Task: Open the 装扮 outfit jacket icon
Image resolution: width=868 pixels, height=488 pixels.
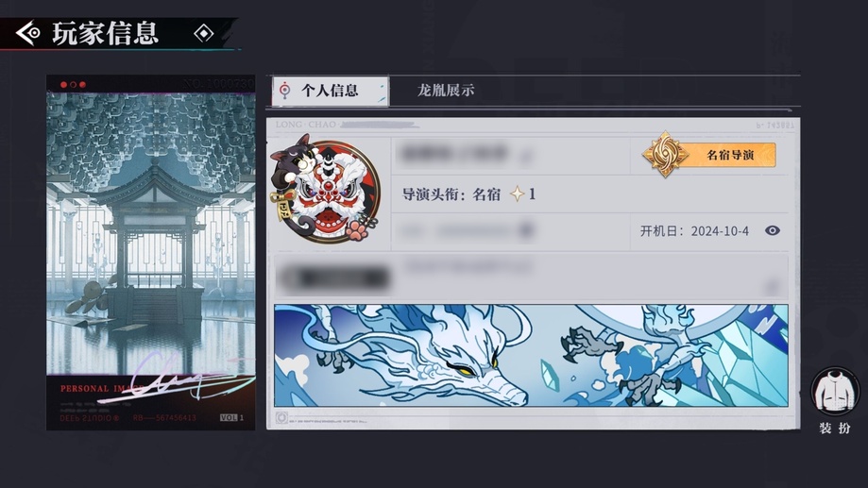Action: click(x=835, y=391)
